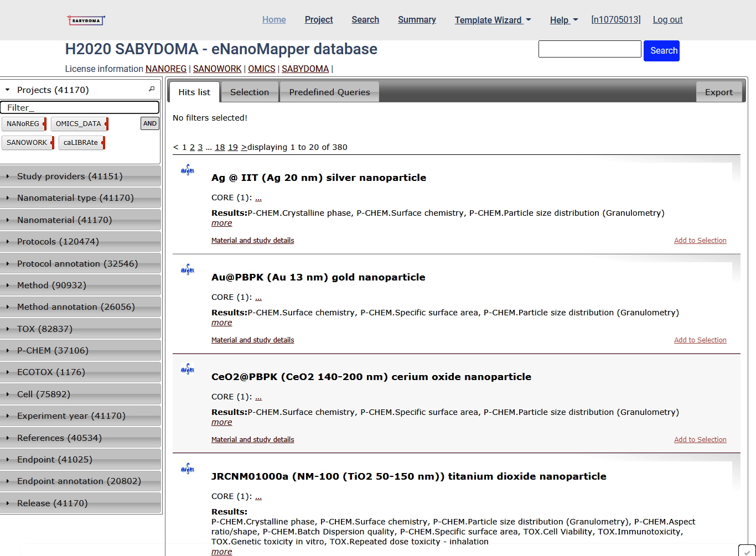Viewport: 756px width, 556px height.
Task: Toggle the NANoREG project filter tag
Action: 23,124
